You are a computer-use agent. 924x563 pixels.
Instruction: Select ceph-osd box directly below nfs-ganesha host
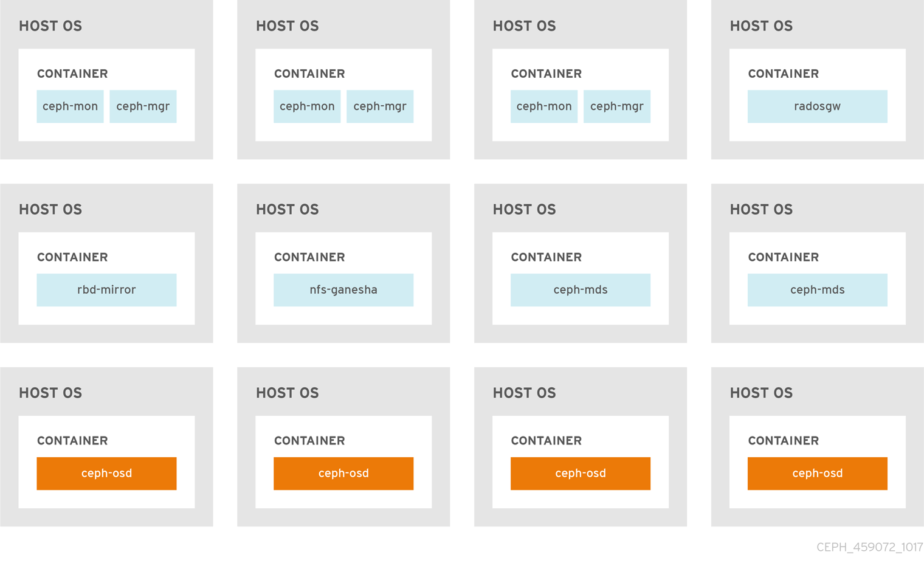(x=343, y=474)
